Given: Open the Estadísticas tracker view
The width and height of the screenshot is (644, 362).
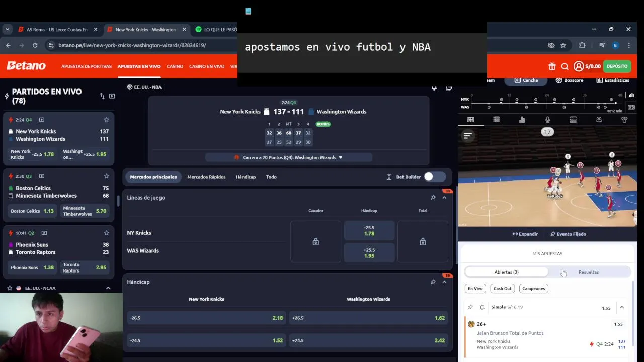Looking at the screenshot, I should pos(612,80).
